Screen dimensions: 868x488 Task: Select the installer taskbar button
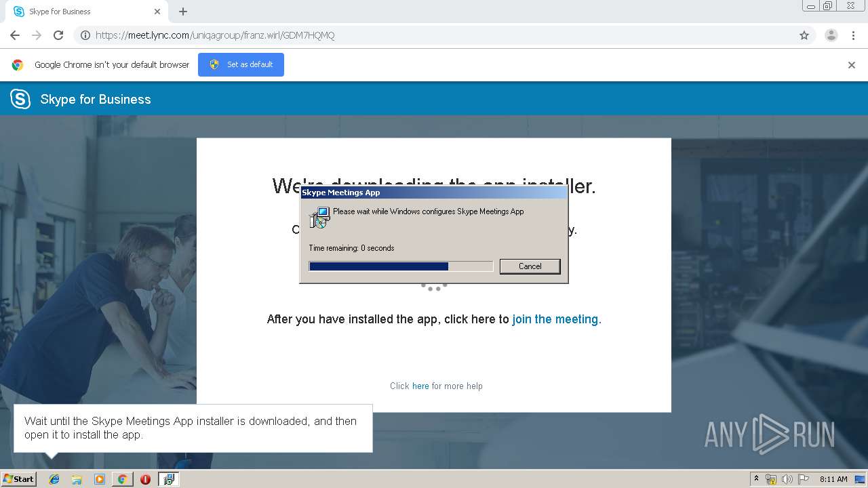pos(169,479)
